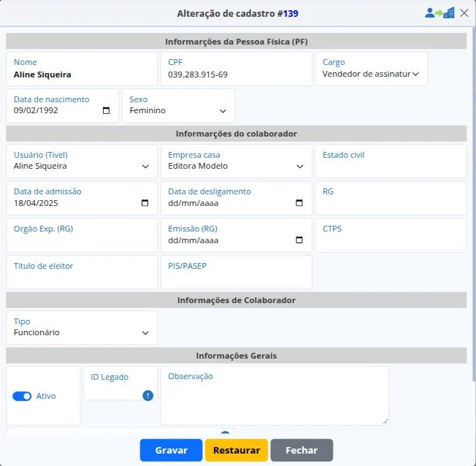Screen dimensions: 476x466
Task: Click the ID Legado info icon
Action: (148, 396)
